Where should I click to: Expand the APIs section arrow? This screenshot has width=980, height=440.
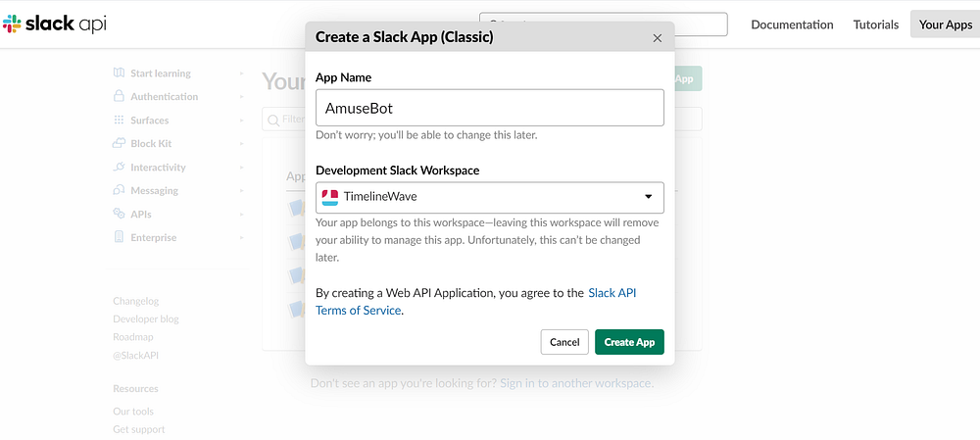click(242, 215)
